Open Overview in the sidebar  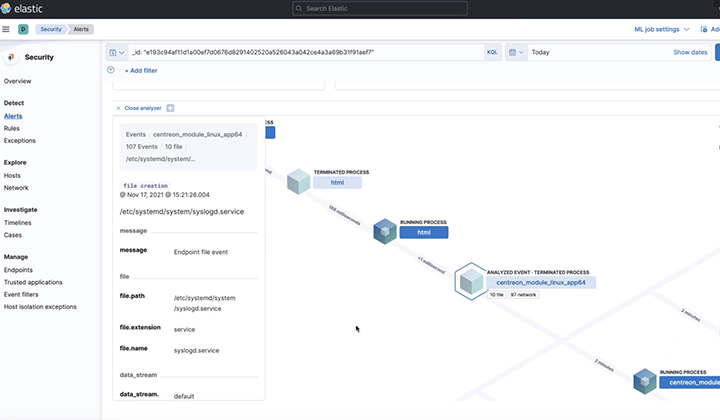[x=17, y=81]
